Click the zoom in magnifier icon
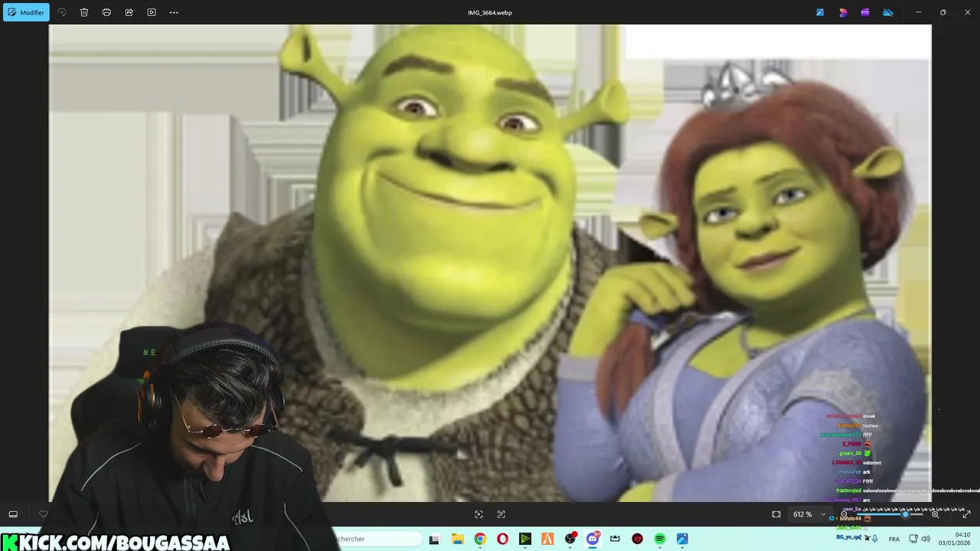This screenshot has height=551, width=980. click(x=936, y=514)
